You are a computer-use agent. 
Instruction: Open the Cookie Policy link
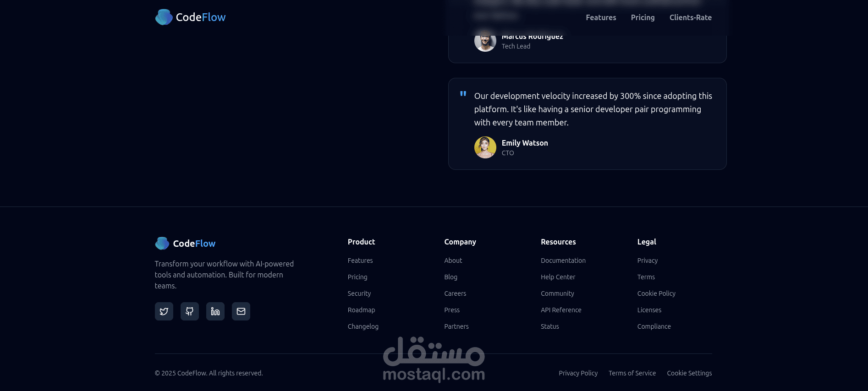pyautogui.click(x=656, y=293)
